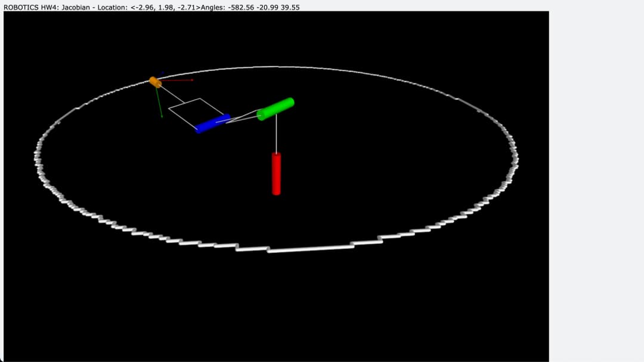644x362 pixels.
Task: Click the red base cylinder
Action: (x=276, y=174)
